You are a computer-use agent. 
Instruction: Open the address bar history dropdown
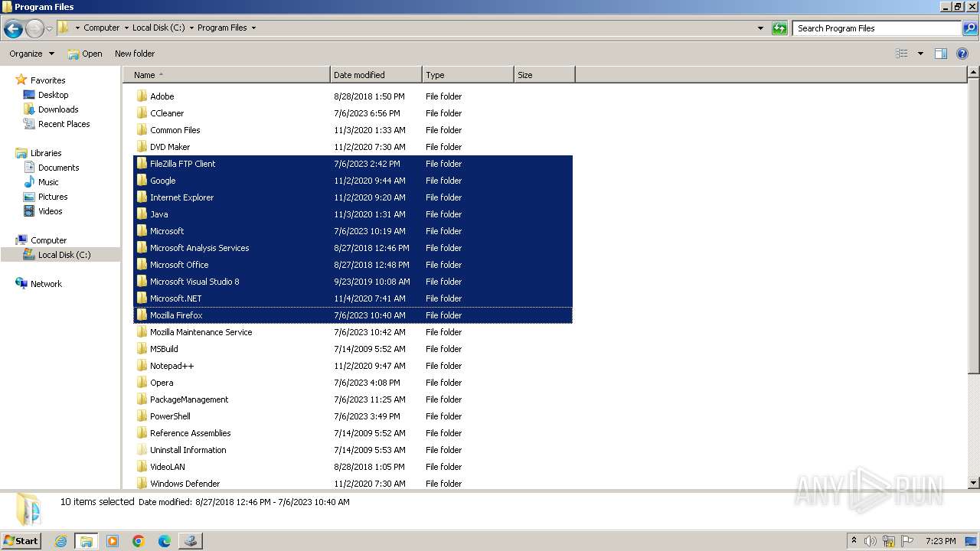pyautogui.click(x=760, y=28)
